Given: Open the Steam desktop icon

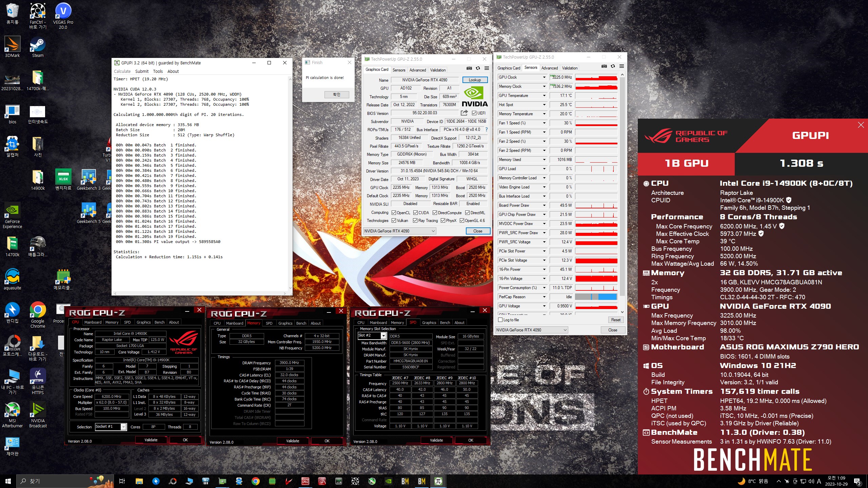Looking at the screenshot, I should click(38, 47).
